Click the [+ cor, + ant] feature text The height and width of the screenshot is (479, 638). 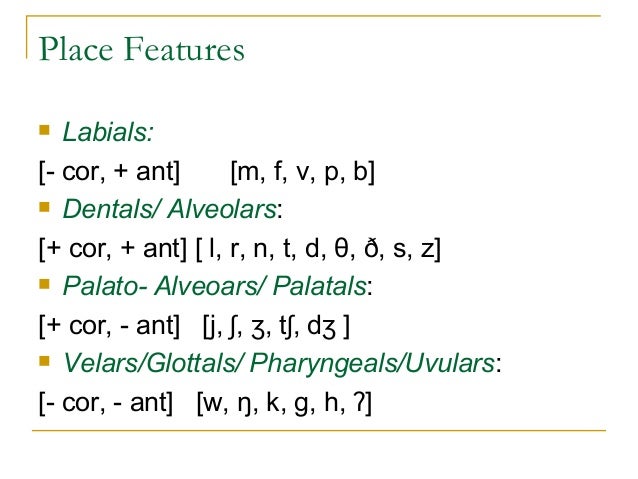[112, 249]
